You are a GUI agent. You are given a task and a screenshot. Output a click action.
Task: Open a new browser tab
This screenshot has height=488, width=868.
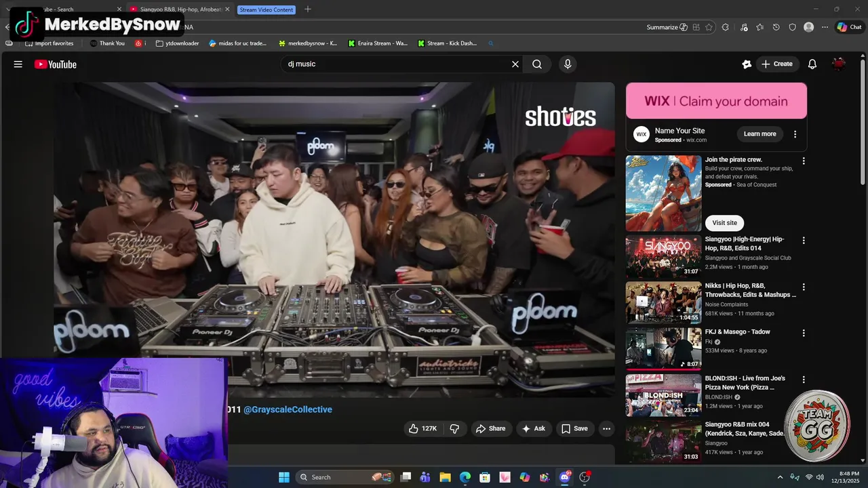308,9
